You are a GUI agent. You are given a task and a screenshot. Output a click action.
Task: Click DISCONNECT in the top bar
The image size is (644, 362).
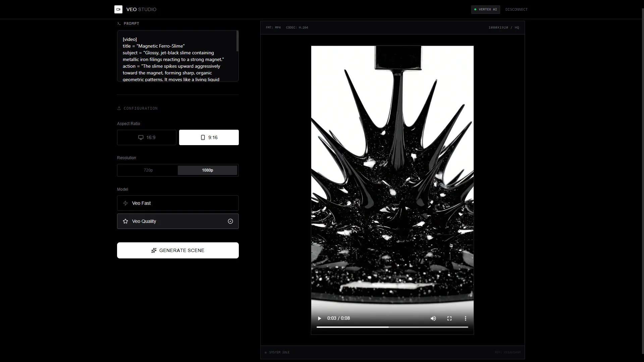pyautogui.click(x=516, y=9)
